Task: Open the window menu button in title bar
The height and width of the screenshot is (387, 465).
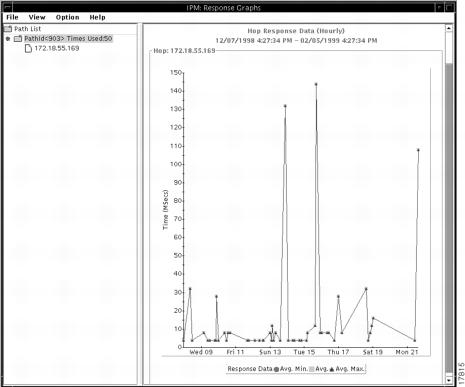Action: [x=6, y=7]
